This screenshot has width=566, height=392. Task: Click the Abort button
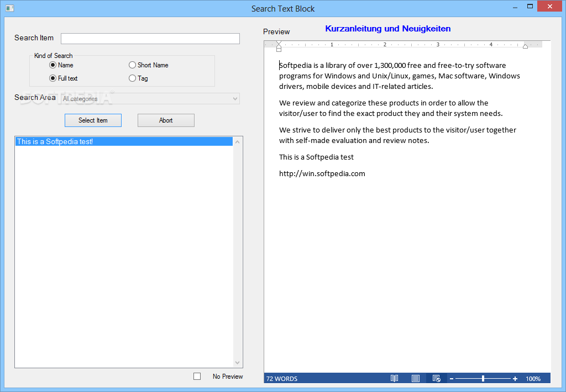click(x=166, y=120)
